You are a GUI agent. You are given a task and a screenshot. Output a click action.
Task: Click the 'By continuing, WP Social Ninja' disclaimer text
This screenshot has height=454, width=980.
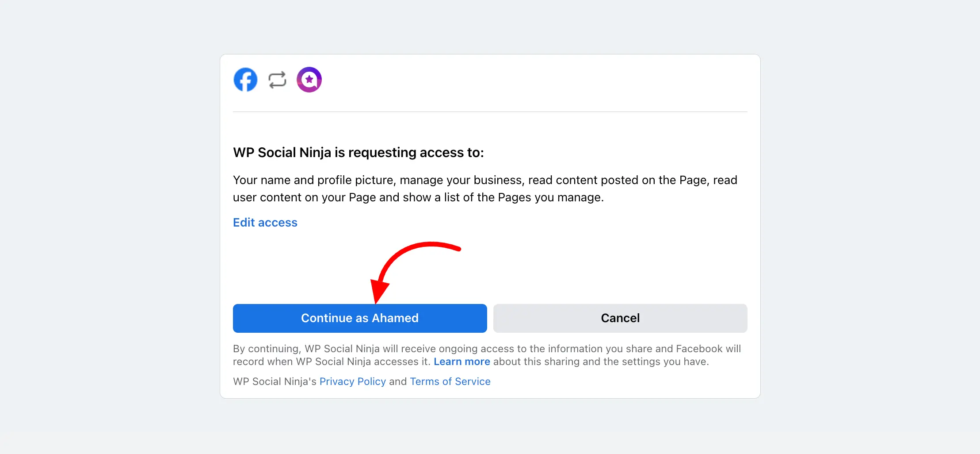click(x=487, y=355)
